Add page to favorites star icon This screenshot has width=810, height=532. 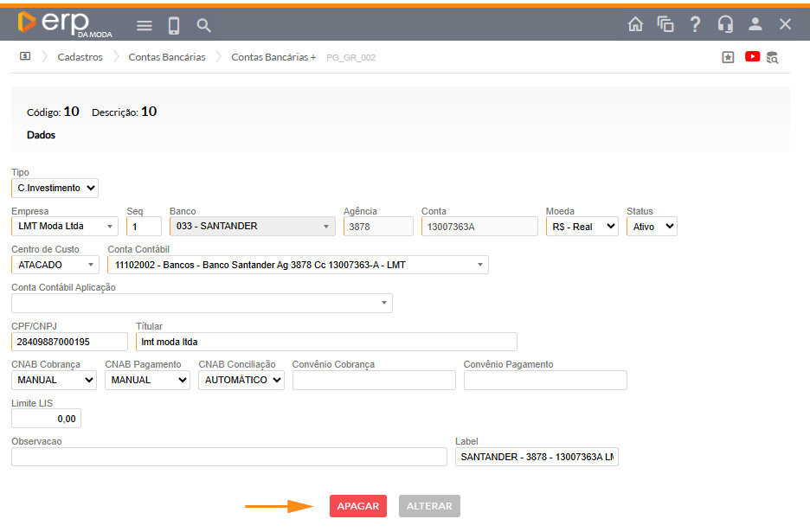pos(728,57)
